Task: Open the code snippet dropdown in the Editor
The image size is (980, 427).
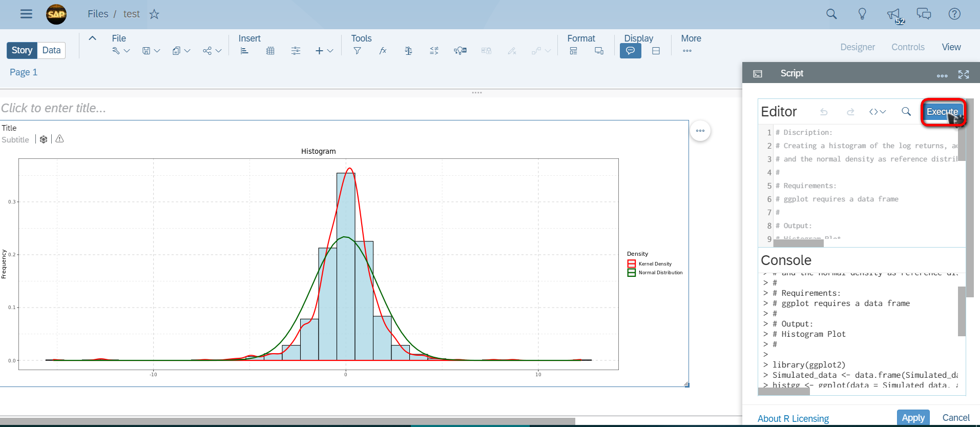Action: (878, 112)
